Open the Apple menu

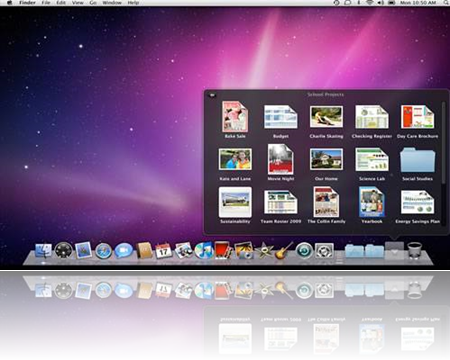10,3
